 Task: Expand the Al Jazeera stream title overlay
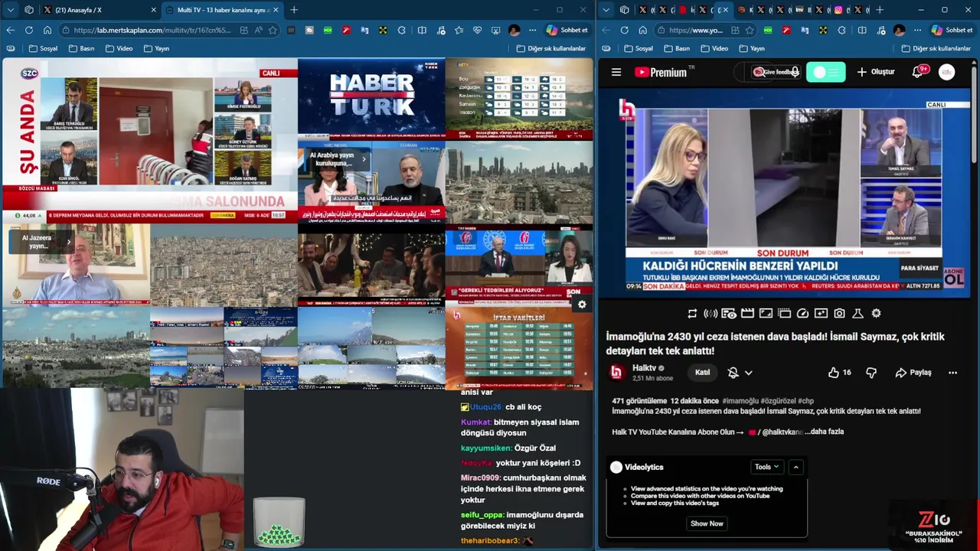68,242
